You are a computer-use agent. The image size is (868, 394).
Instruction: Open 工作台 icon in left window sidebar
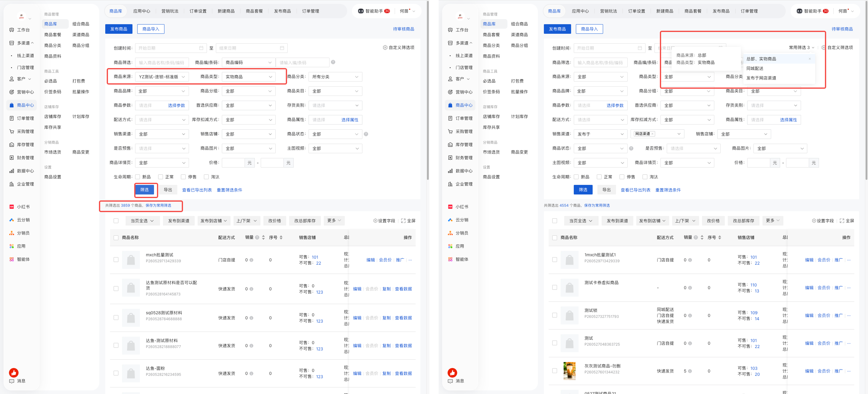pos(11,30)
